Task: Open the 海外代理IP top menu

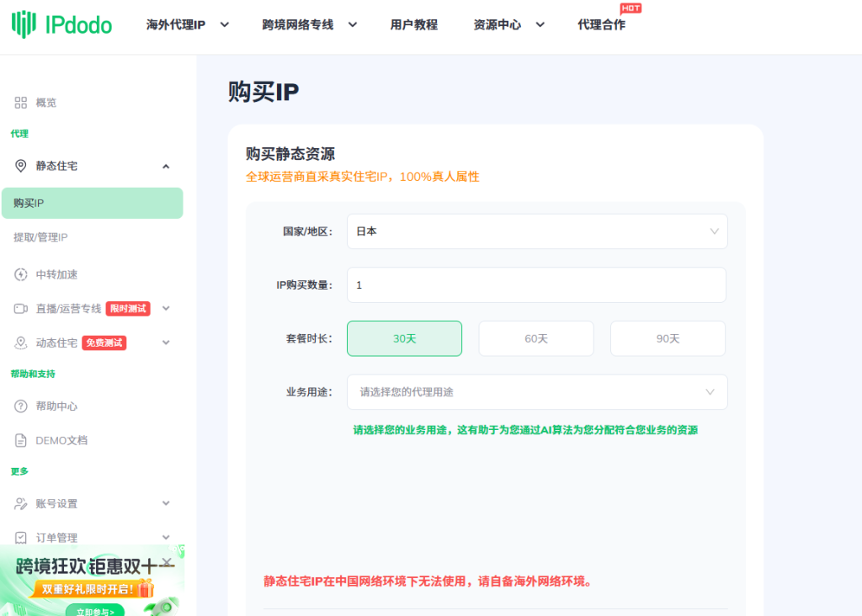Action: (x=187, y=25)
